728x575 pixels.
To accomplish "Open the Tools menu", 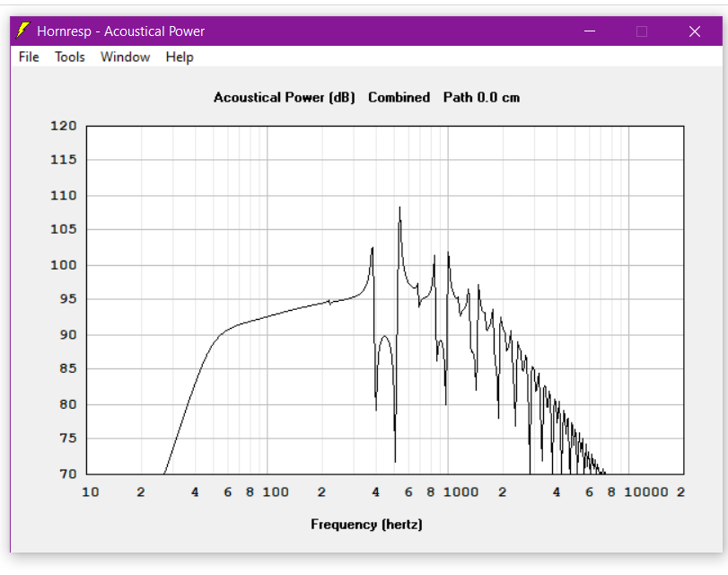I will tap(70, 57).
